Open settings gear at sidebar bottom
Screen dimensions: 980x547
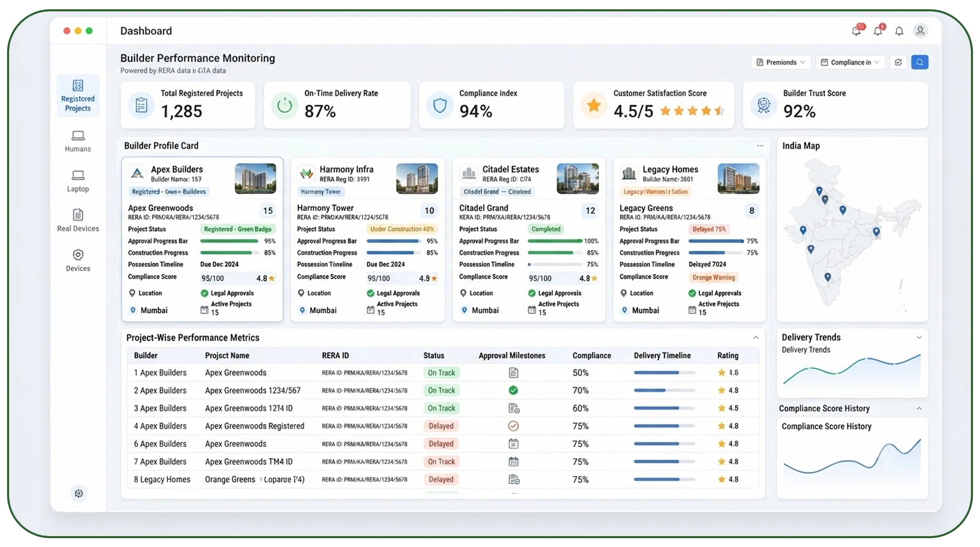click(78, 493)
